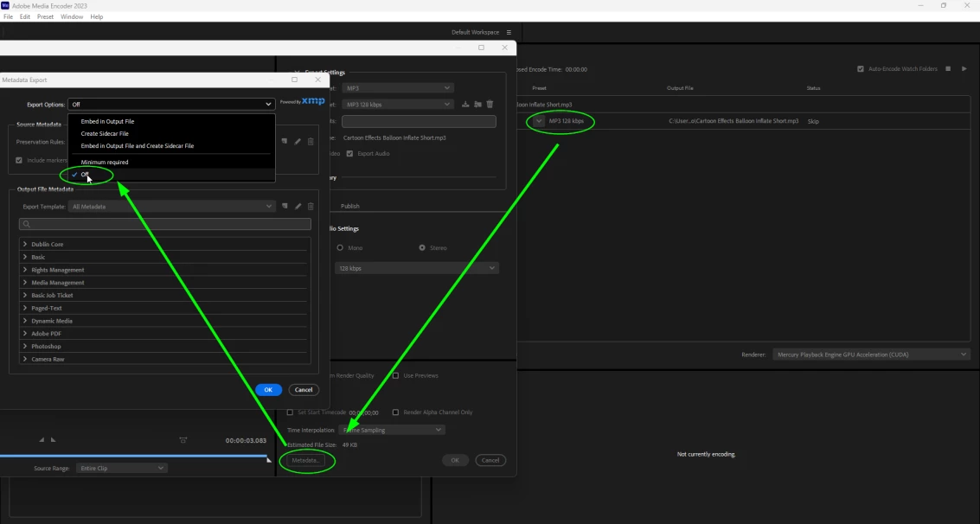The height and width of the screenshot is (524, 980).
Task: Expand the Dynamic Media metadata group
Action: 25,321
